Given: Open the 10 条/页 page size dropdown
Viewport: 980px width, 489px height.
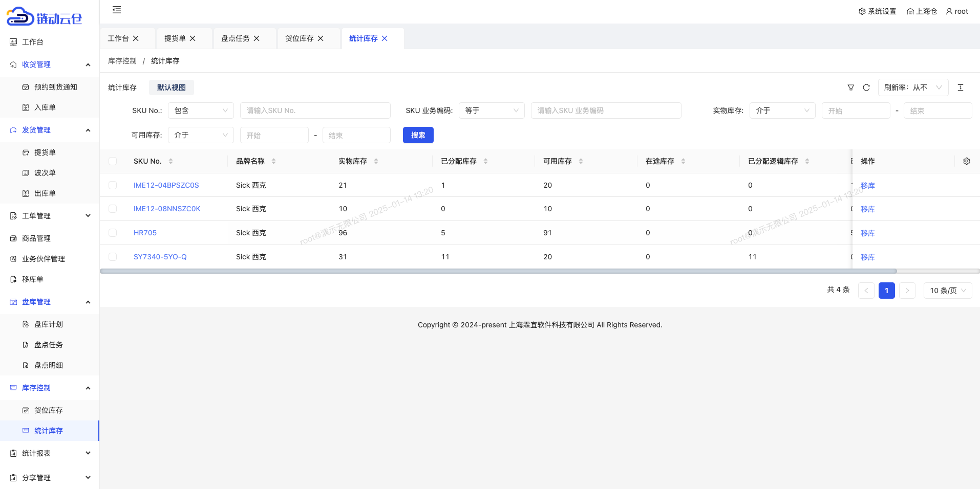Looking at the screenshot, I should [x=947, y=291].
